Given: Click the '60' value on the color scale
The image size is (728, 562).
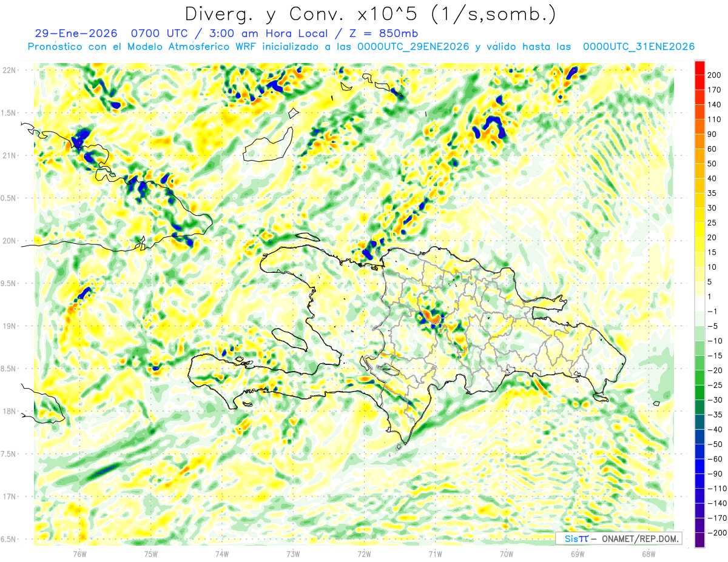Looking at the screenshot, I should [713, 149].
